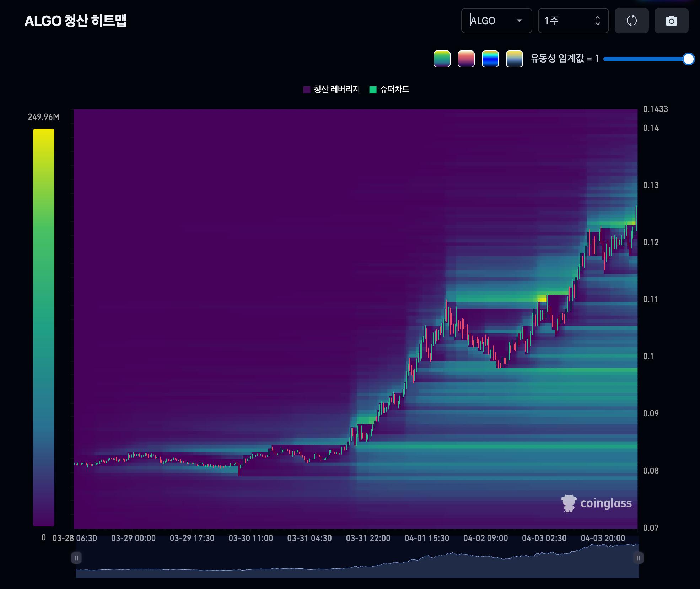Select the pink-red color theme swatch
700x589 pixels.
466,59
